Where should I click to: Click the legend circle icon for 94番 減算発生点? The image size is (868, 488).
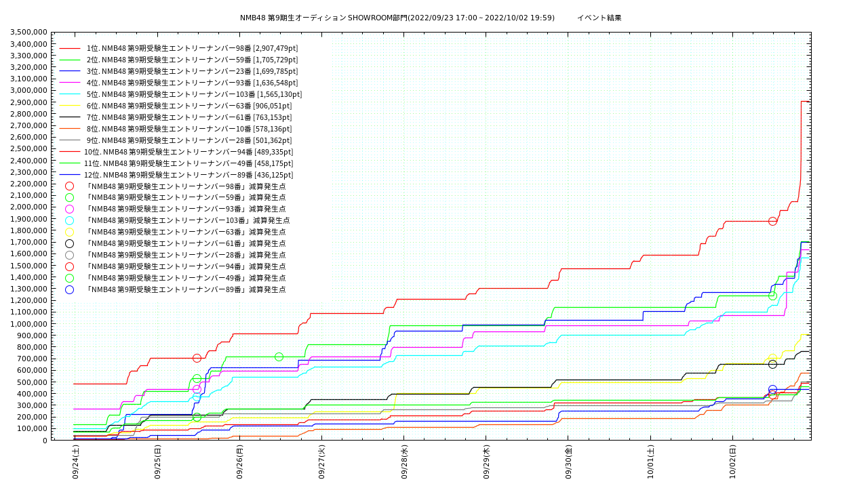pos(69,266)
